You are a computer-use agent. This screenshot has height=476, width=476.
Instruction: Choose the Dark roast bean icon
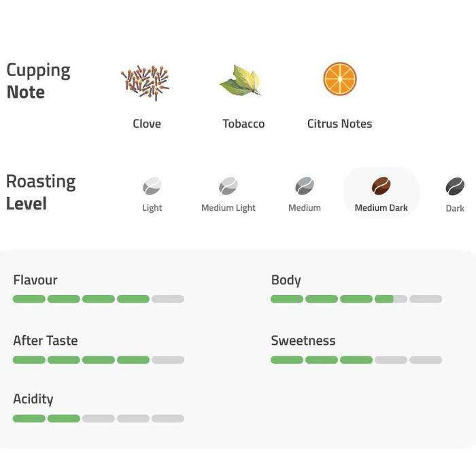click(455, 186)
